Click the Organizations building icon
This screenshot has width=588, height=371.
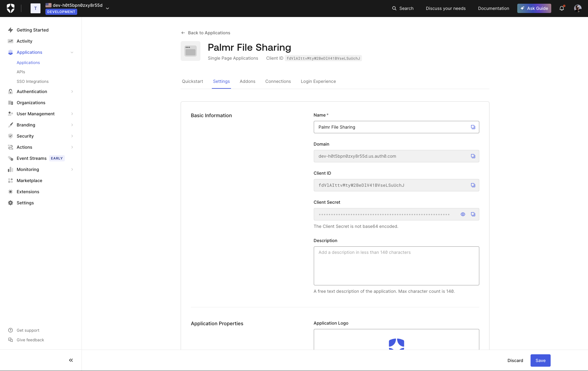[x=10, y=103]
